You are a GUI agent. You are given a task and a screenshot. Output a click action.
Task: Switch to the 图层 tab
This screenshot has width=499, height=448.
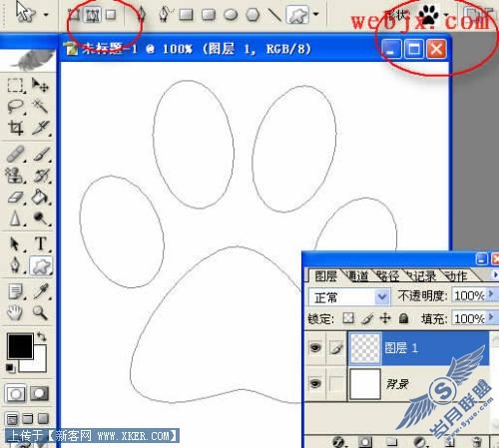point(325,275)
